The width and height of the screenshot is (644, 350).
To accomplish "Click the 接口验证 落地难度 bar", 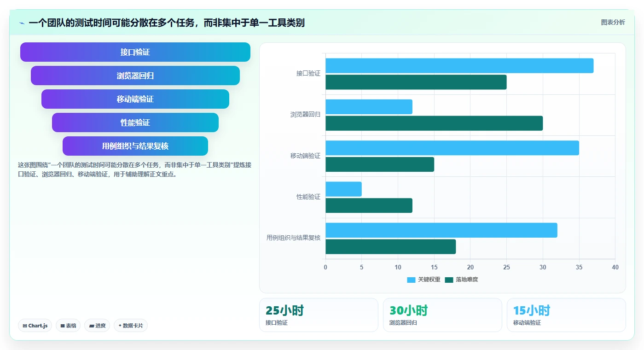I will (x=416, y=82).
